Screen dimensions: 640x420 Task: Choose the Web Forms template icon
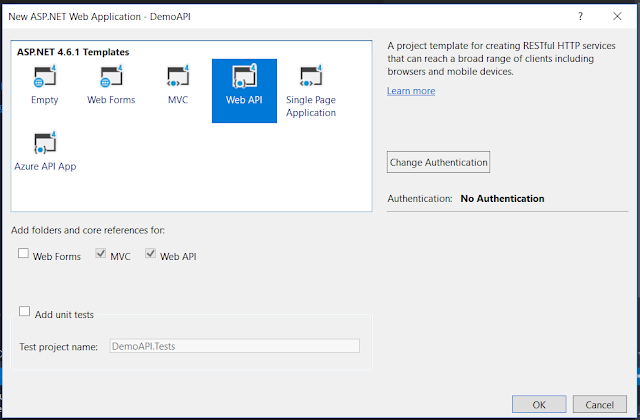[x=111, y=76]
